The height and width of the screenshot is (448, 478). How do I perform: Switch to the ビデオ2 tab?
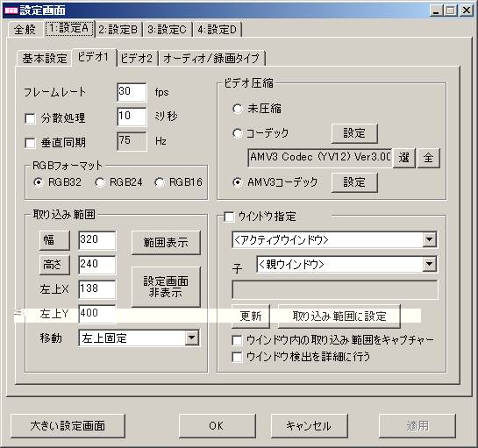137,58
